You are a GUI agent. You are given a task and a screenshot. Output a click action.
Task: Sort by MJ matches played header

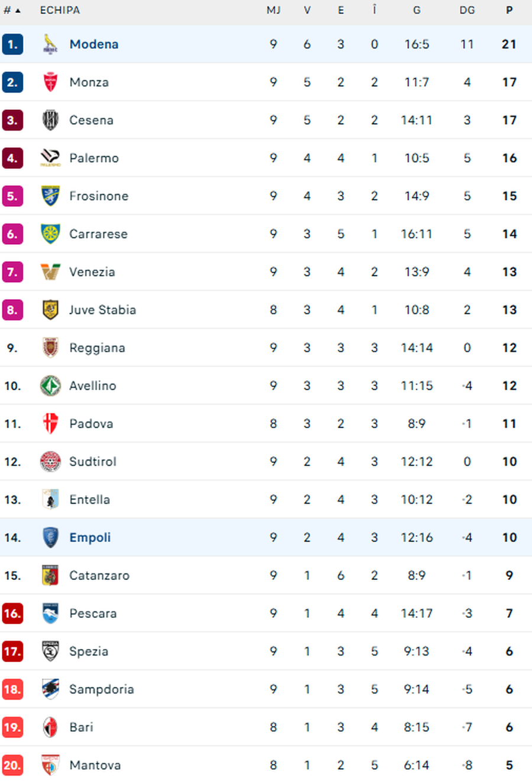273,11
